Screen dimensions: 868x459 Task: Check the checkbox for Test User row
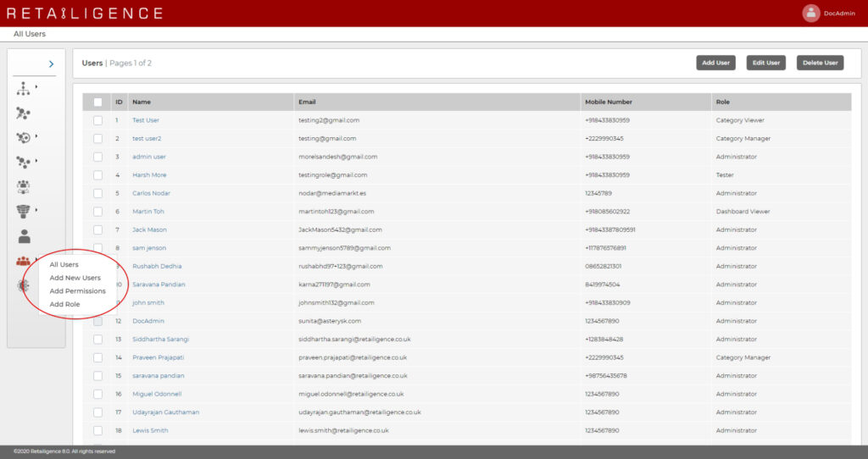coord(97,120)
